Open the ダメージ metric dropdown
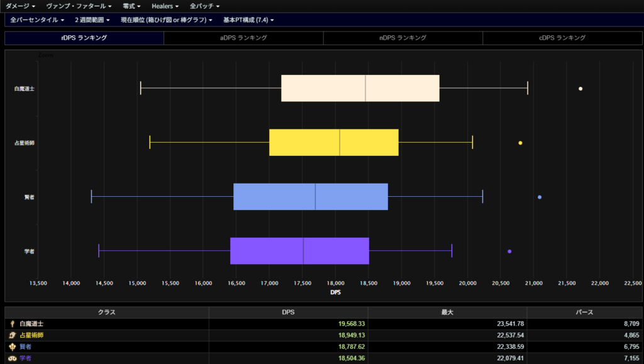Screen dimensions: 644x364 pyautogui.click(x=21, y=6)
